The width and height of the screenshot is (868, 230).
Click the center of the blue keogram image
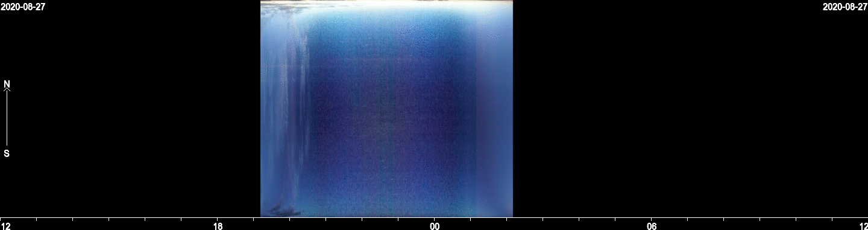tap(386, 109)
